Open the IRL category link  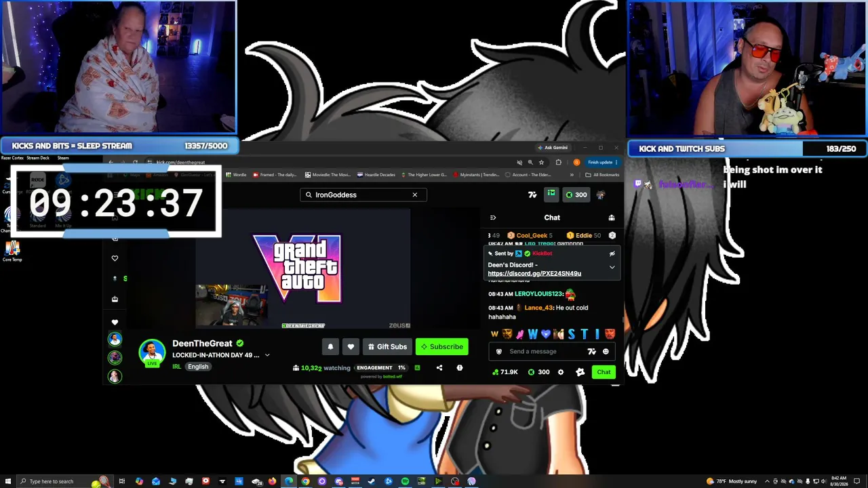176,367
